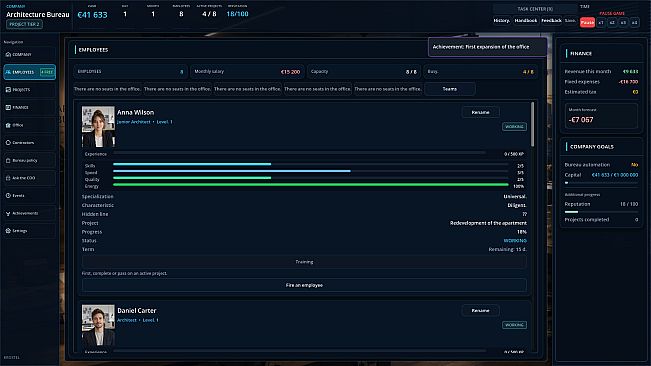The image size is (651, 366).
Task: Open the Finance sidebar icon
Action: (8, 107)
